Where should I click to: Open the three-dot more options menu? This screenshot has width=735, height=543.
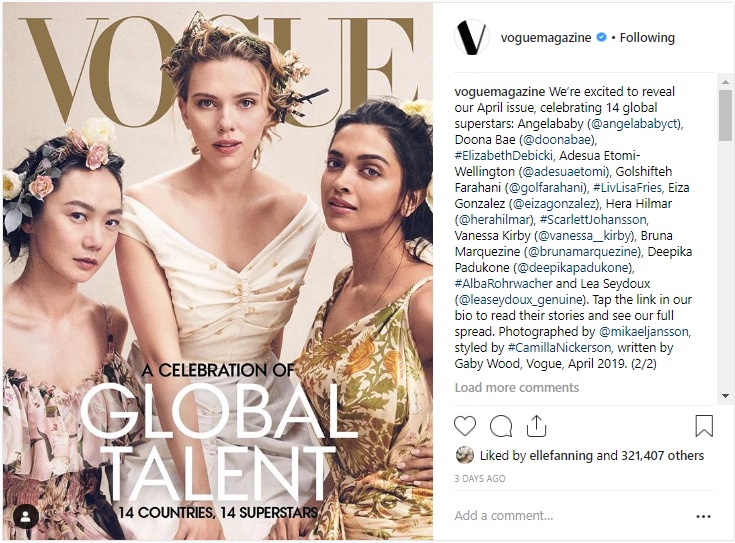(x=704, y=516)
